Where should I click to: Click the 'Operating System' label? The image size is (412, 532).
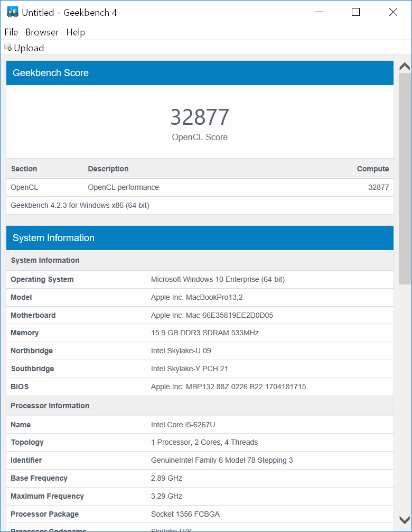coord(42,279)
